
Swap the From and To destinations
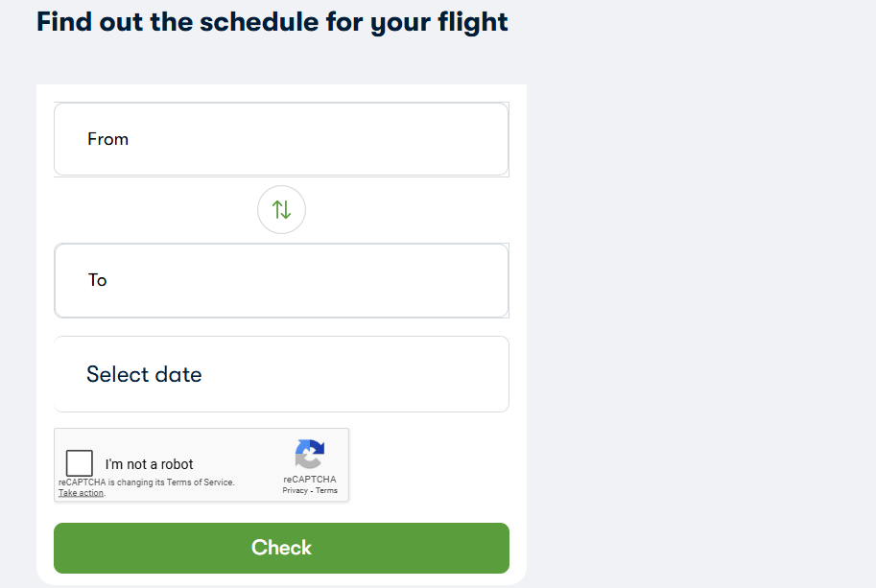(281, 209)
